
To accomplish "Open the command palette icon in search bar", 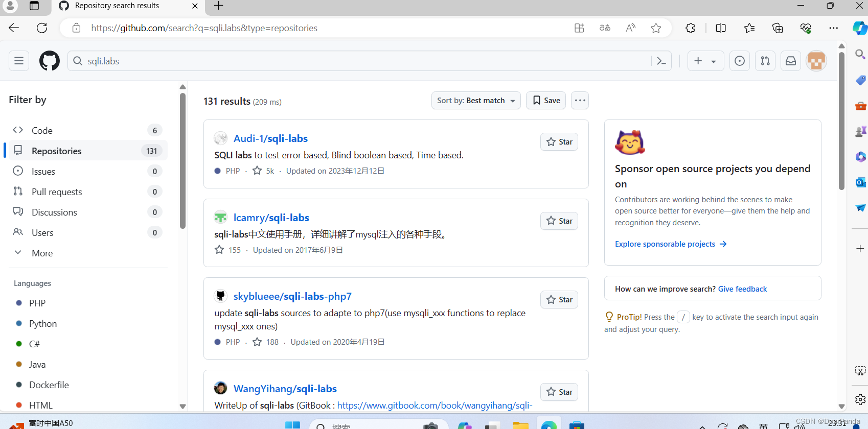I will point(661,61).
